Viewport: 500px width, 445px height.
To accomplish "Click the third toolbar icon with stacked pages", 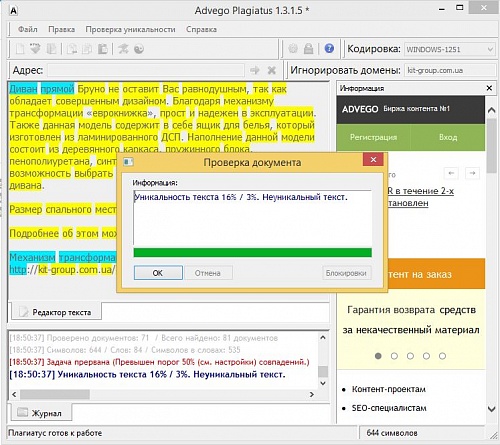I will pyautogui.click(x=52, y=49).
